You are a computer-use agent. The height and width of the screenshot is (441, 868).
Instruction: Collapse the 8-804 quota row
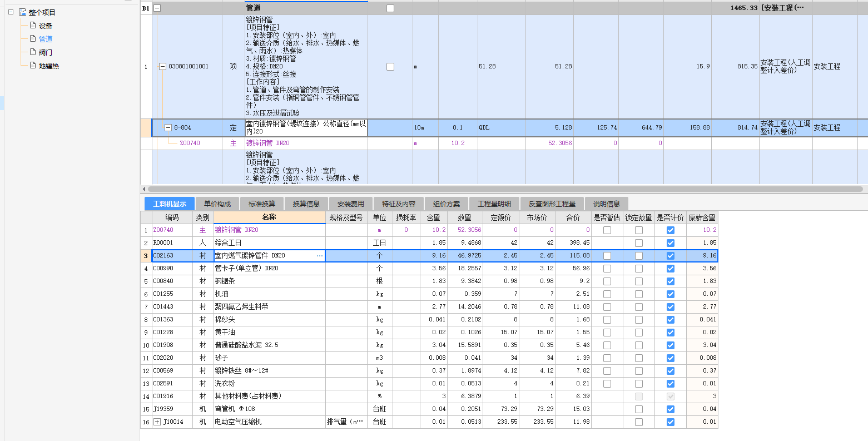tap(168, 128)
